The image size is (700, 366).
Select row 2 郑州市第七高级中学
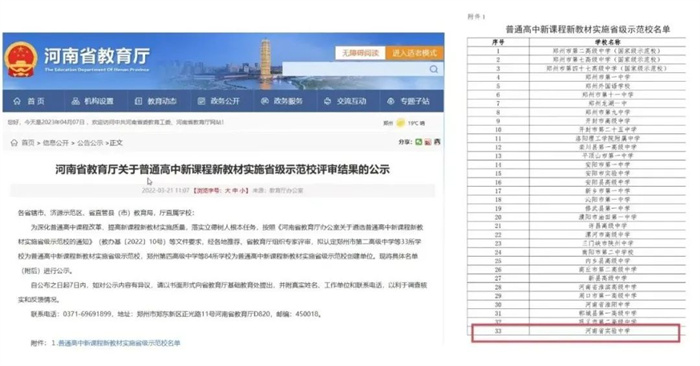576,60
